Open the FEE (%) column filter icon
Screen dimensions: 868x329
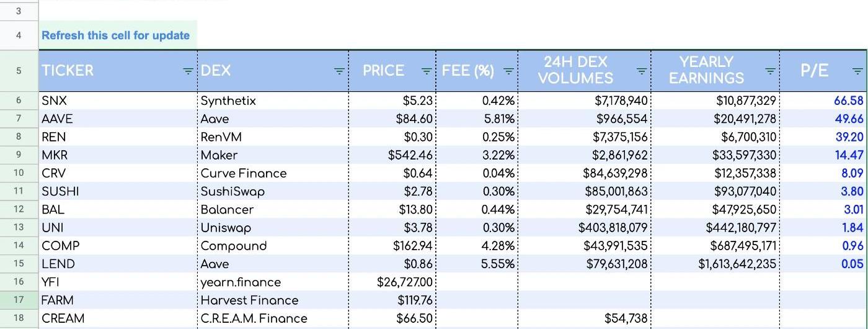508,71
